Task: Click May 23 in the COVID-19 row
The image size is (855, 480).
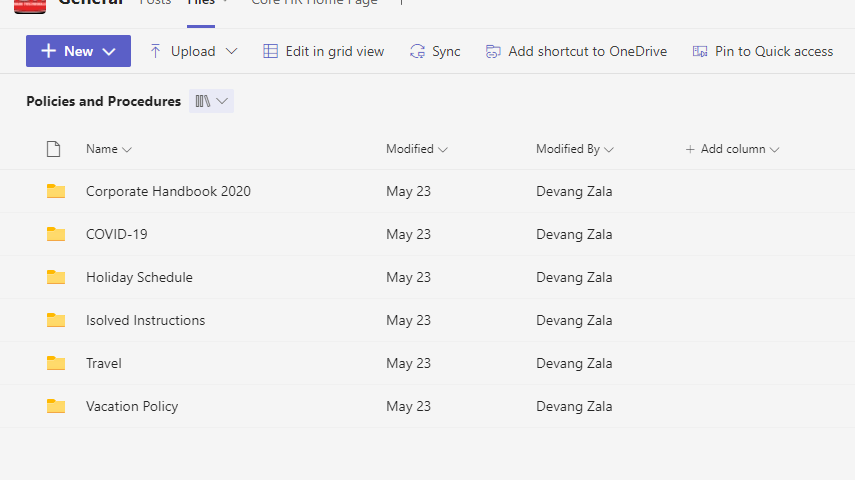Action: [x=408, y=235]
